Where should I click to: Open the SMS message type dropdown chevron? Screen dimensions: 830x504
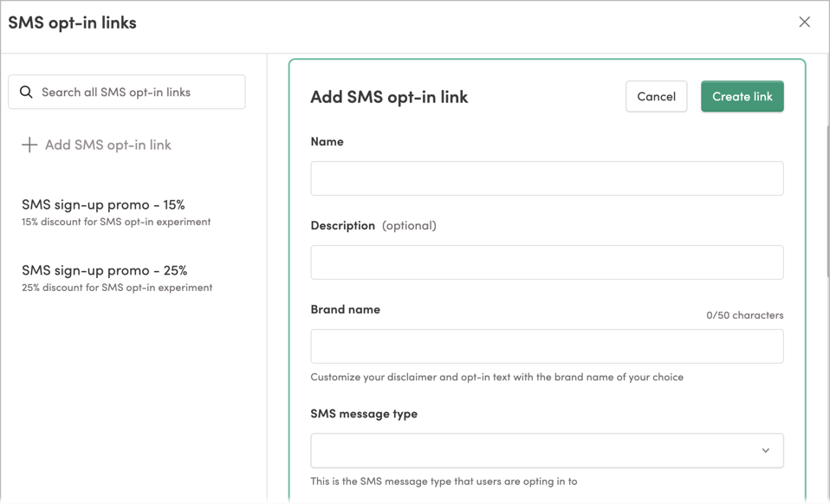[x=765, y=450]
